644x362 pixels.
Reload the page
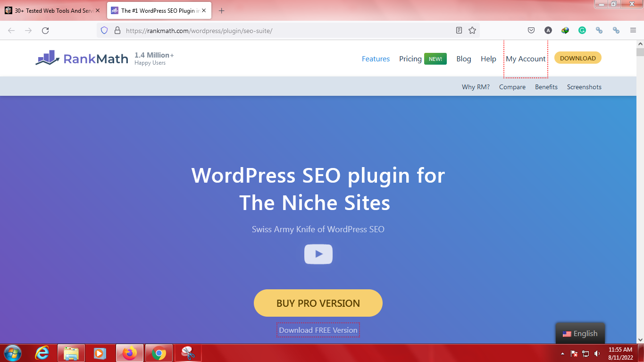pyautogui.click(x=45, y=30)
